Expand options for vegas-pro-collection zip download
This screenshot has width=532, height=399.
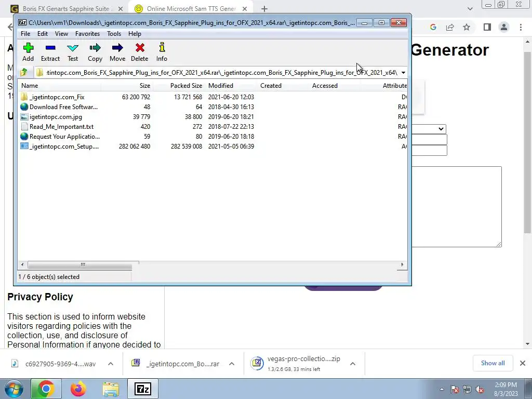pyautogui.click(x=353, y=364)
